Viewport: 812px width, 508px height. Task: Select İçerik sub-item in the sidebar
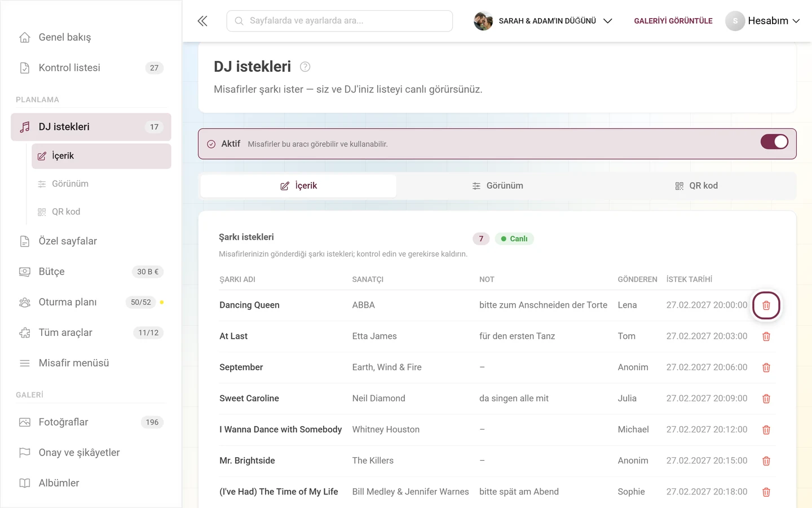tap(101, 156)
